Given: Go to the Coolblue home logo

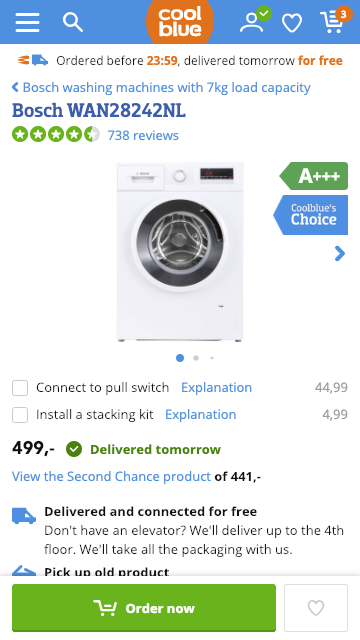Looking at the screenshot, I should point(180,21).
